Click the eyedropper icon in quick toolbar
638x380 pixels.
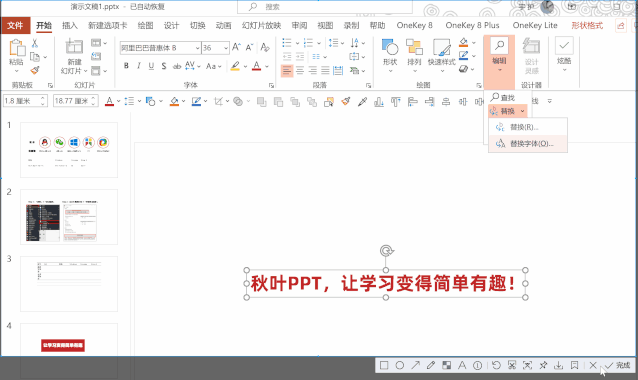362,101
